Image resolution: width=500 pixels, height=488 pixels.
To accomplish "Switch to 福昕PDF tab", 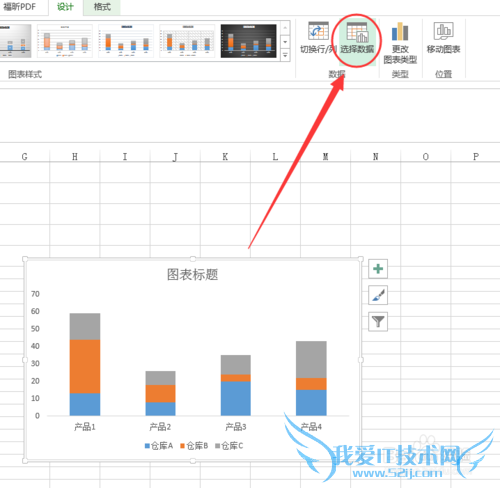I will click(x=20, y=7).
